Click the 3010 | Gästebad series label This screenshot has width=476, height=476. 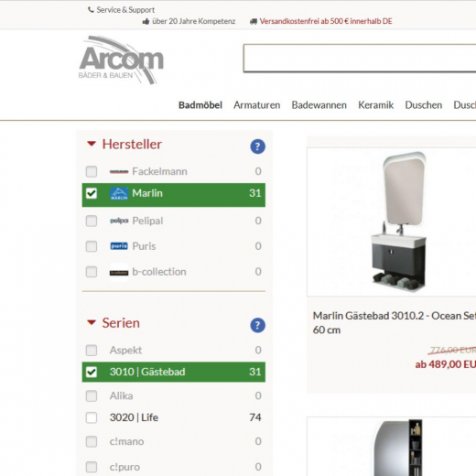coord(147,372)
